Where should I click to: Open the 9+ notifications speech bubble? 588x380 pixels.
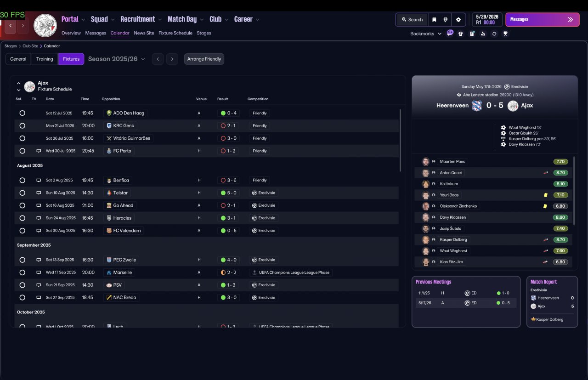[450, 33]
